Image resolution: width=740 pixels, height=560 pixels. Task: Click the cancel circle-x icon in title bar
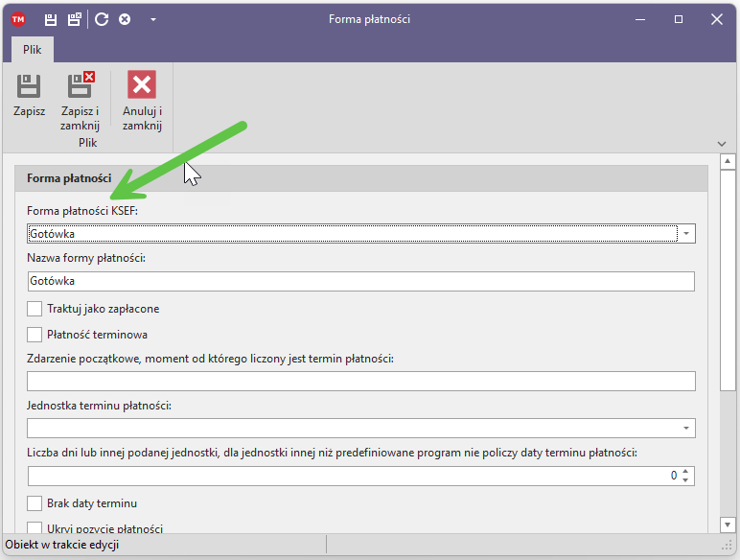[x=125, y=19]
